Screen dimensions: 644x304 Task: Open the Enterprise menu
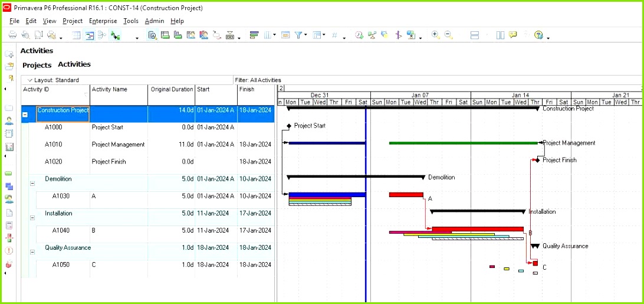(103, 21)
